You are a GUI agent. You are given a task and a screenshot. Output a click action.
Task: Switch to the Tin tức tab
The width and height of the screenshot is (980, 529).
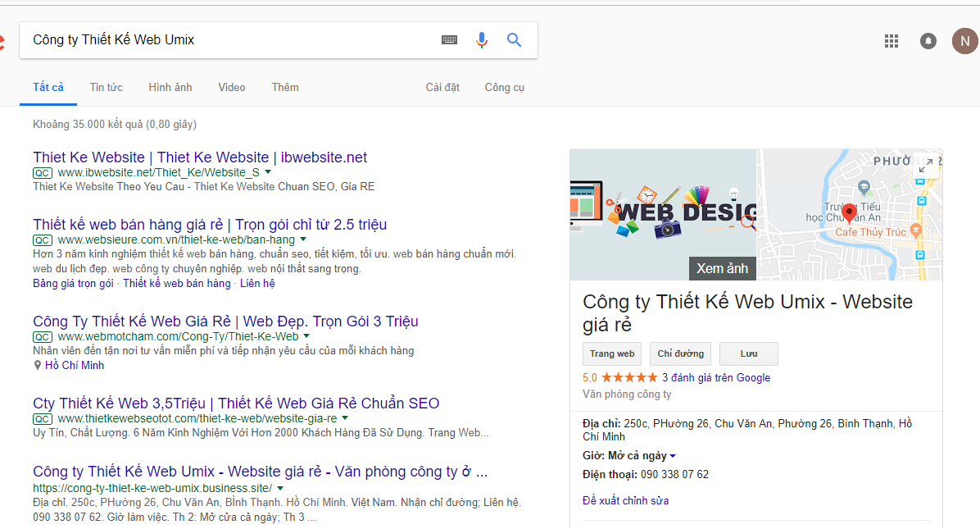107,88
